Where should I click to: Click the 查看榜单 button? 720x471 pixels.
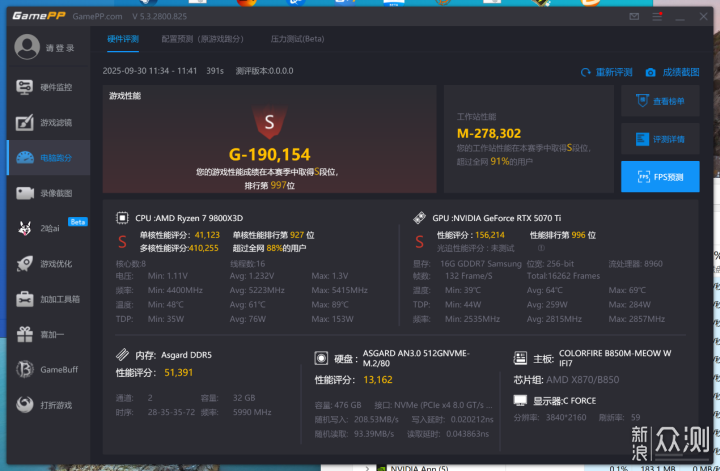[660, 101]
